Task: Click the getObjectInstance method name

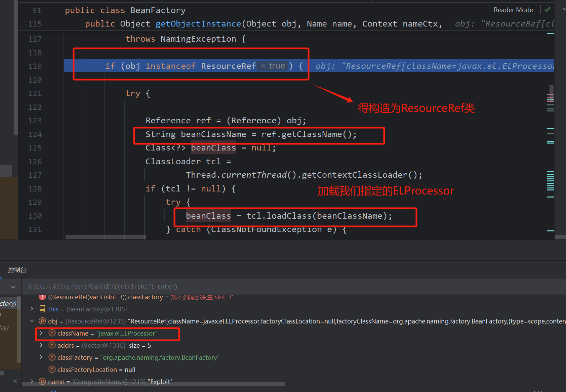Action: [x=198, y=24]
